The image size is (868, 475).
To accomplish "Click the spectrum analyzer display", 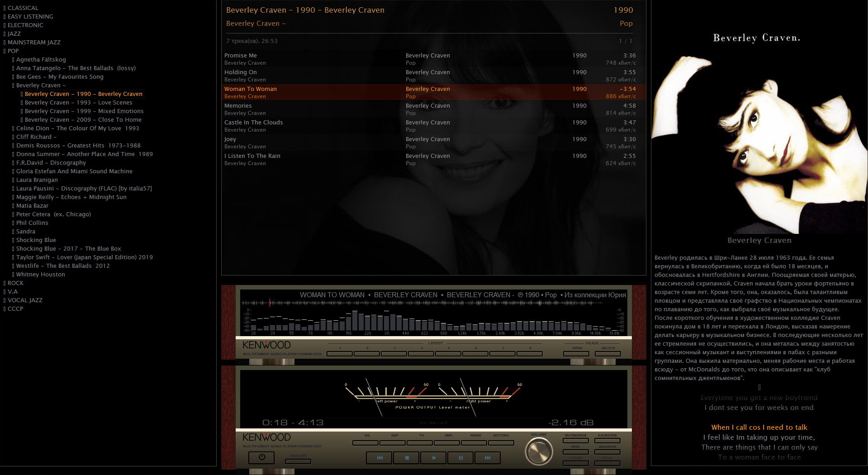I will pos(433,321).
